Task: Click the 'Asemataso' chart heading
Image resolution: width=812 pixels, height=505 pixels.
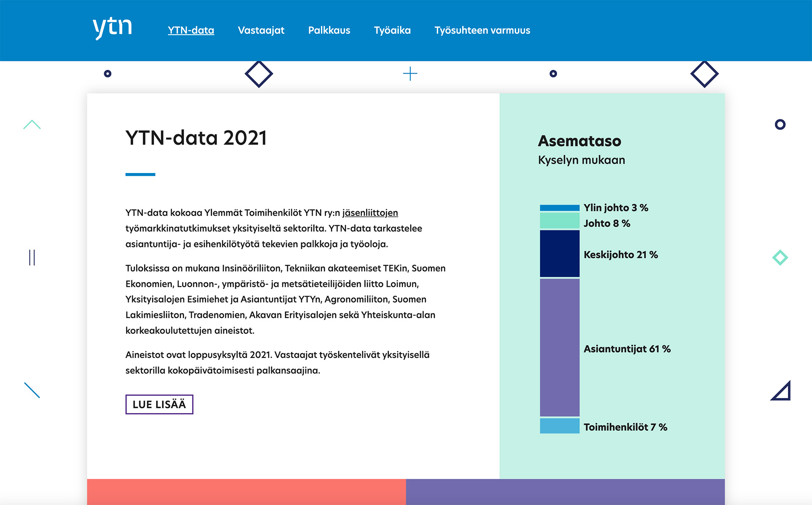Action: tap(579, 141)
